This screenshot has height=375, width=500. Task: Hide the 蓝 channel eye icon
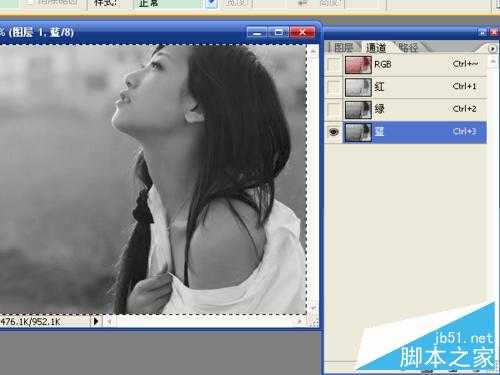click(334, 132)
